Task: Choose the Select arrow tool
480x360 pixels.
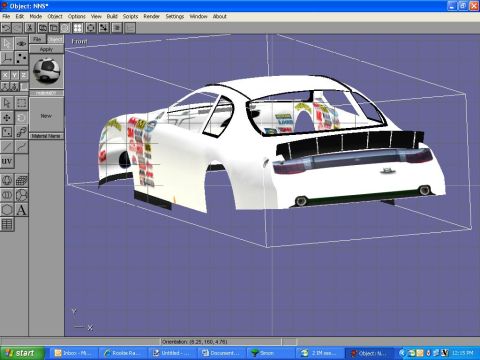Action: pyautogui.click(x=7, y=103)
